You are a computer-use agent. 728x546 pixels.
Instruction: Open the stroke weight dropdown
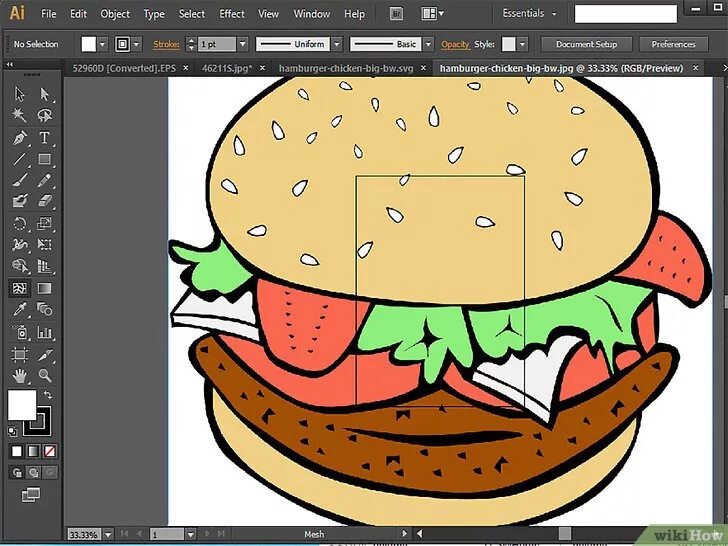[243, 45]
